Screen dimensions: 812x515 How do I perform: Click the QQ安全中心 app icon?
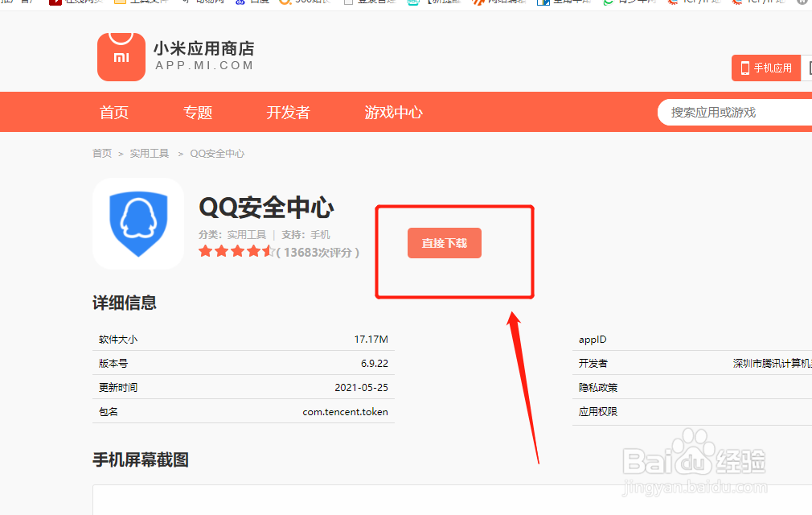pos(138,224)
